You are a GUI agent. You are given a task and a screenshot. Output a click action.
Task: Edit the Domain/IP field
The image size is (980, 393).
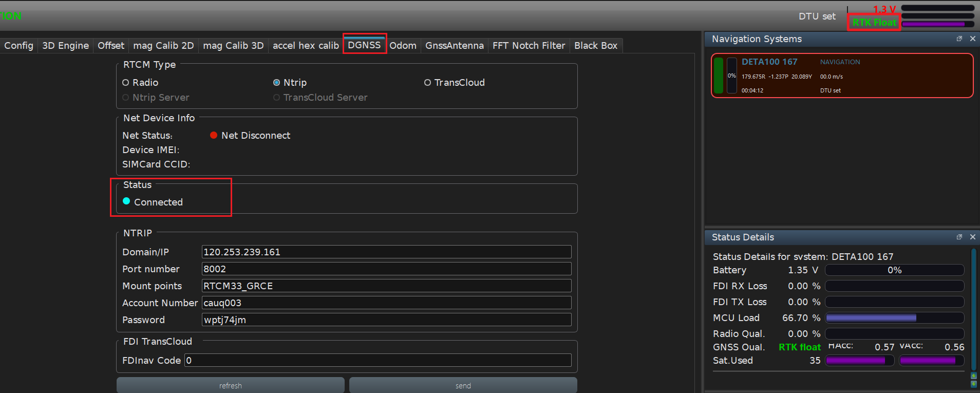click(x=386, y=252)
